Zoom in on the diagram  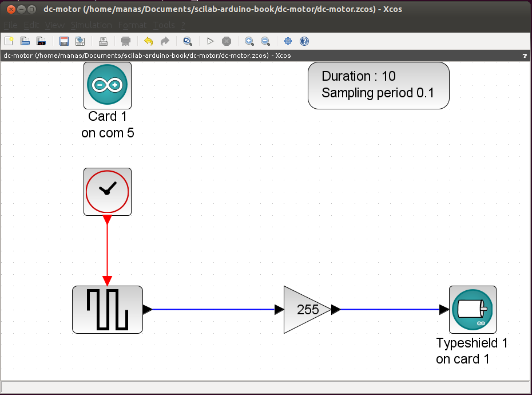tap(249, 41)
